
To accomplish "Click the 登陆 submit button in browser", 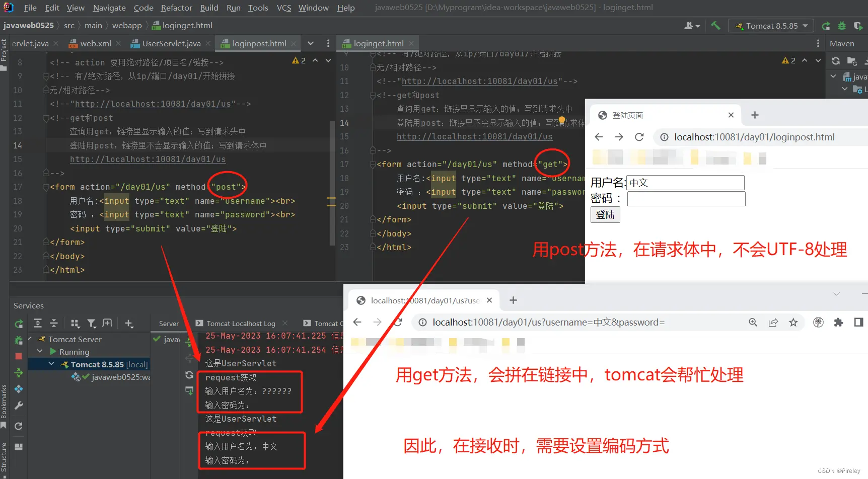I will coord(605,215).
